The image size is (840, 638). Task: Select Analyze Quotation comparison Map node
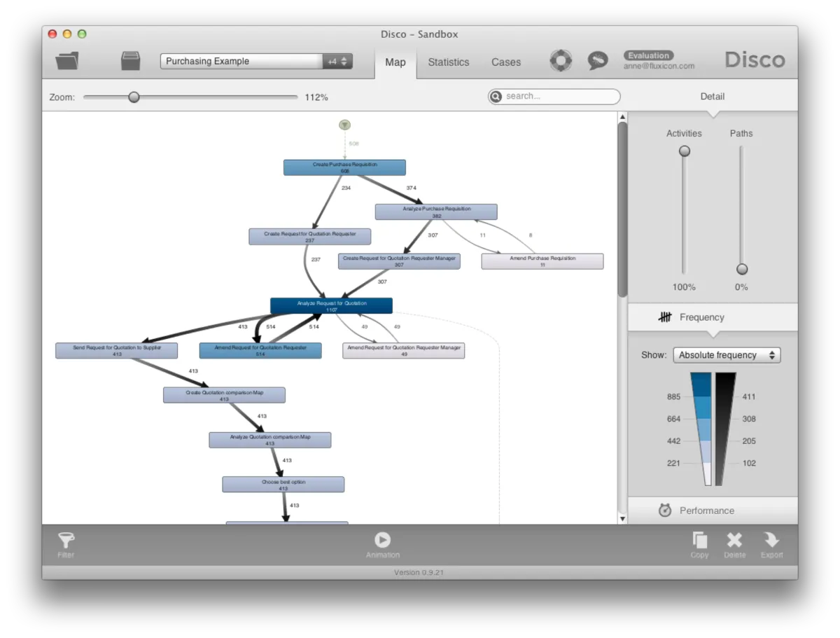[x=270, y=440]
